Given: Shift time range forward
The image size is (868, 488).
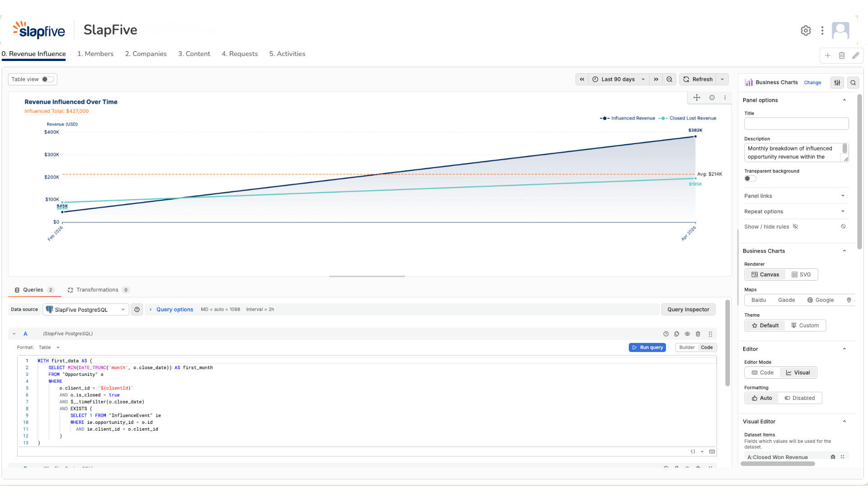Looking at the screenshot, I should tap(656, 79).
